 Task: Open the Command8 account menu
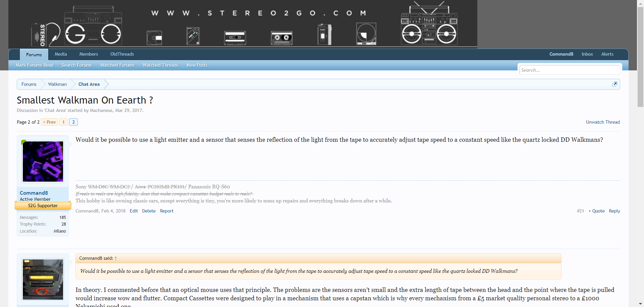(561, 54)
